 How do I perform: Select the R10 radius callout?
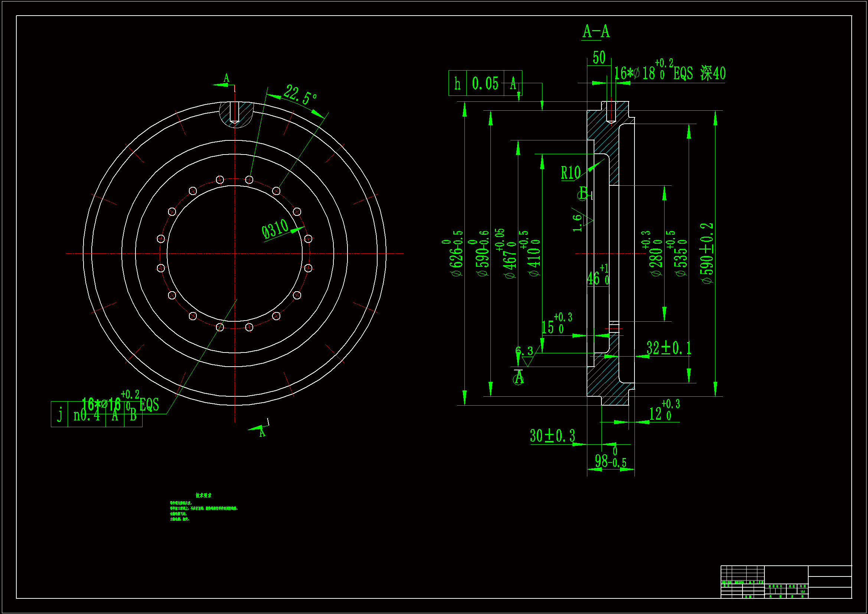tap(570, 173)
